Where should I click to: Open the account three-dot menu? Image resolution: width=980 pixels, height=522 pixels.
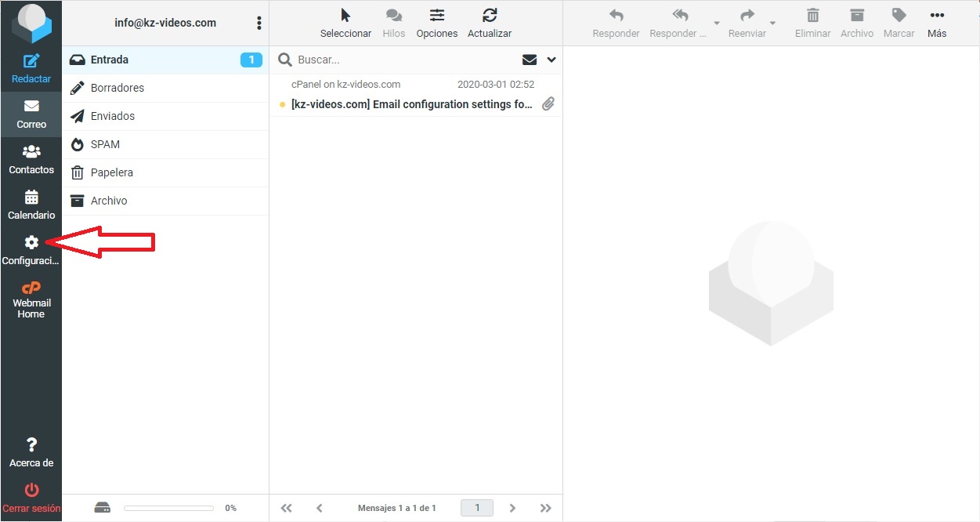[x=259, y=23]
